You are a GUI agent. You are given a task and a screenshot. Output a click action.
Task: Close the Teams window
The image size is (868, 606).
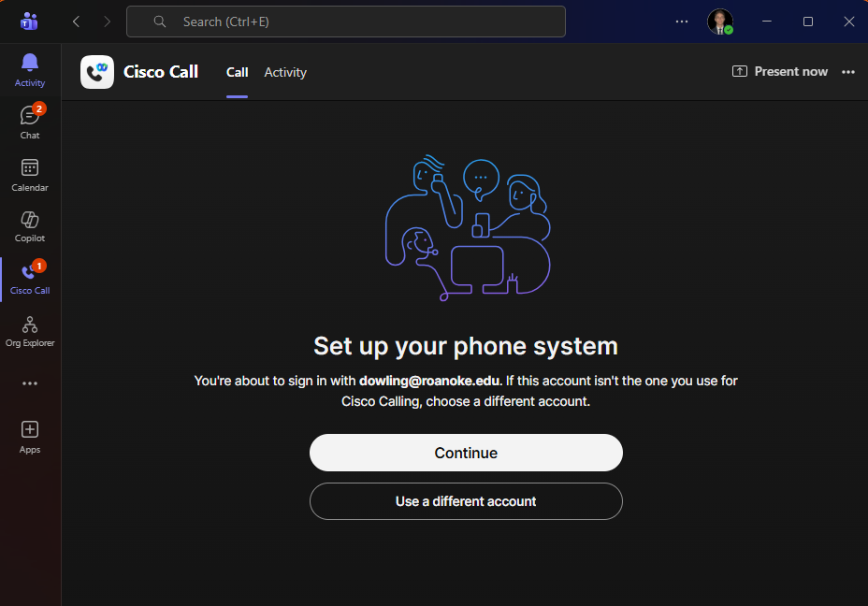[x=849, y=22]
